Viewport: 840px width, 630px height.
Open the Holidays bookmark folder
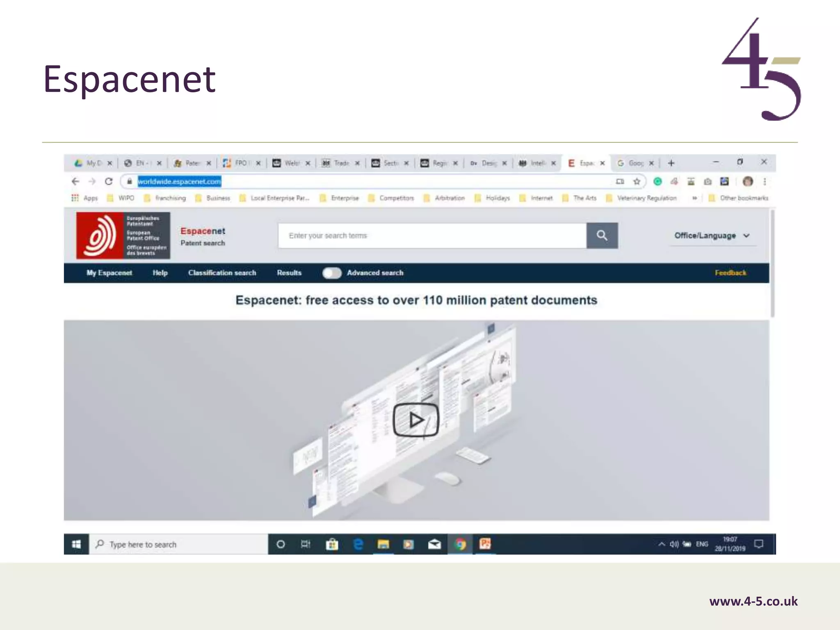(x=492, y=198)
